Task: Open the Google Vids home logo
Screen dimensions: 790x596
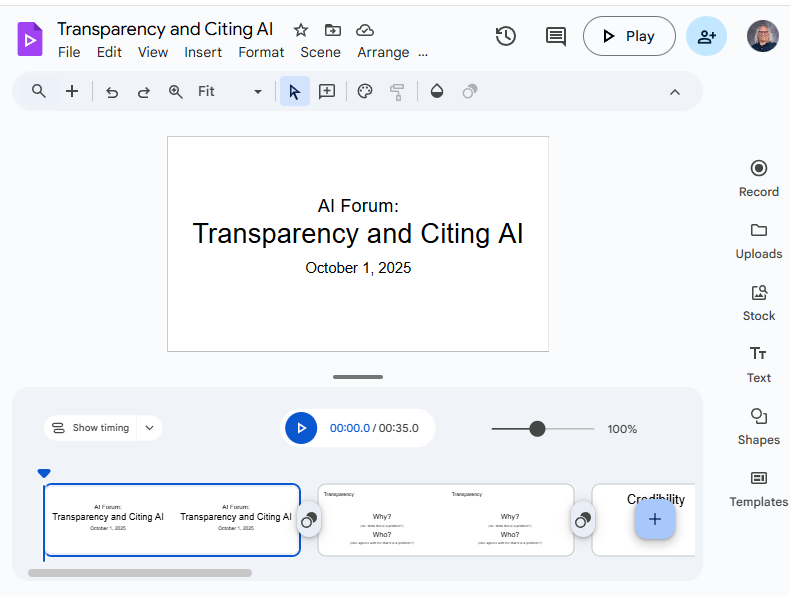Action: coord(30,39)
